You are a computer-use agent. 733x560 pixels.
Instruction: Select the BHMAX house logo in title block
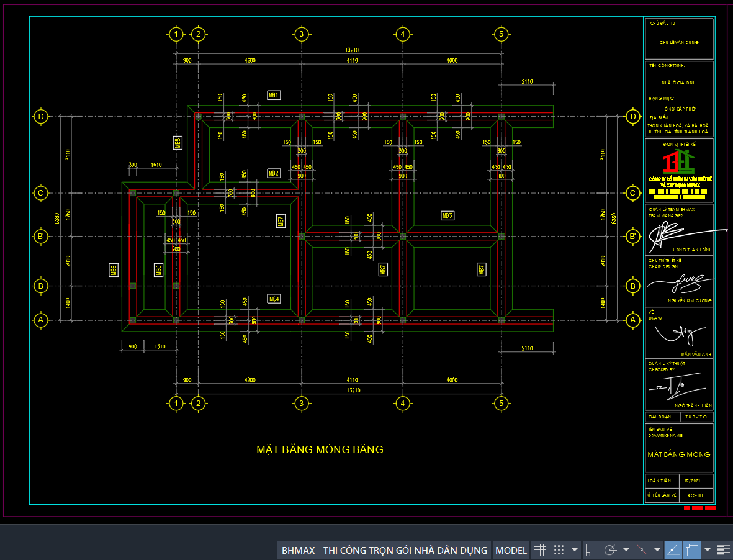[x=678, y=163]
